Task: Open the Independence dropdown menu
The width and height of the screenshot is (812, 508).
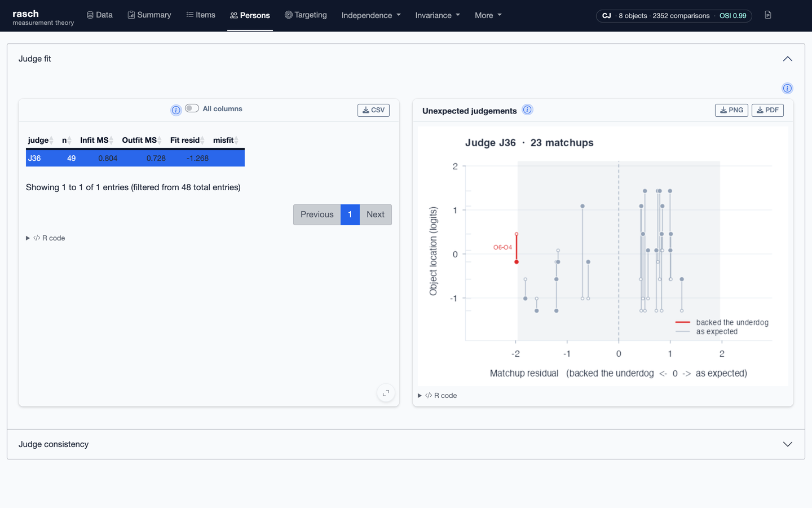Action: pos(371,15)
